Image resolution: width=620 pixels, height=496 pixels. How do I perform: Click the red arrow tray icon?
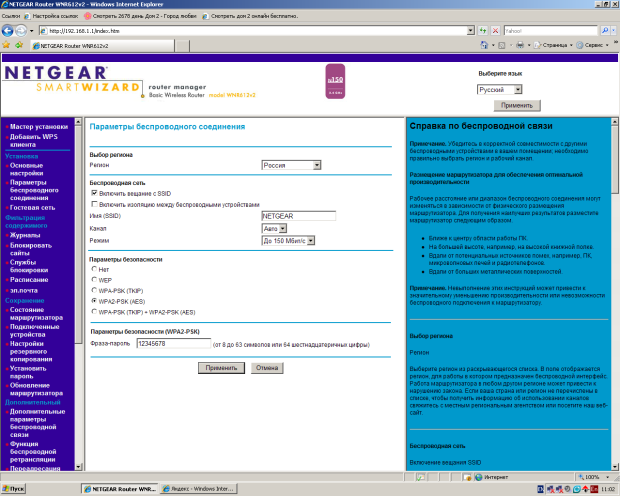click(x=586, y=489)
